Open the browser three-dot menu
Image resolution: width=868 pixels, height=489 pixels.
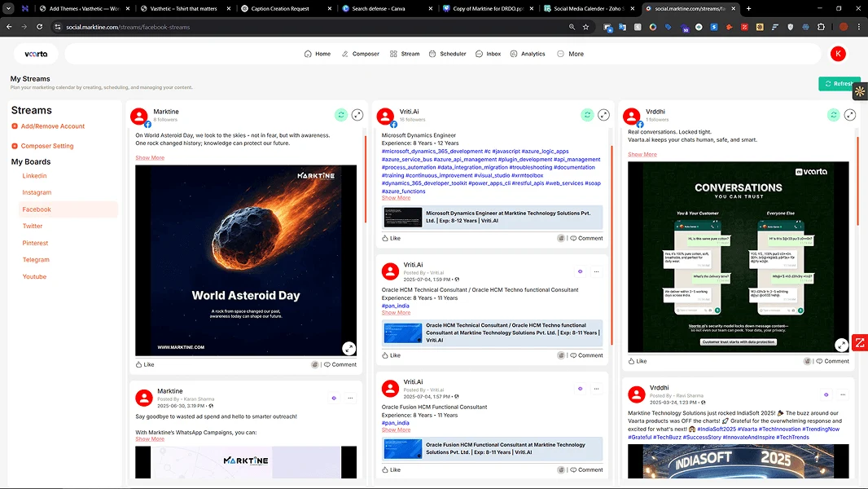tap(858, 27)
